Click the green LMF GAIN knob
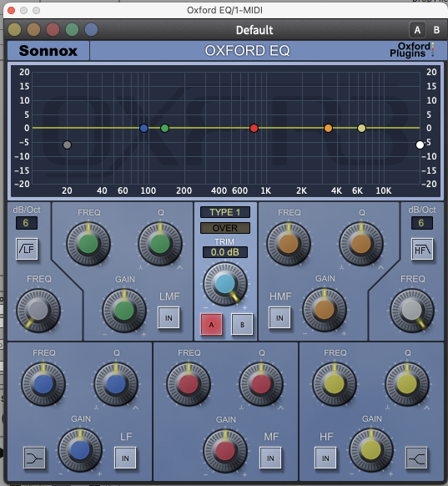448x486 pixels. coord(124,311)
